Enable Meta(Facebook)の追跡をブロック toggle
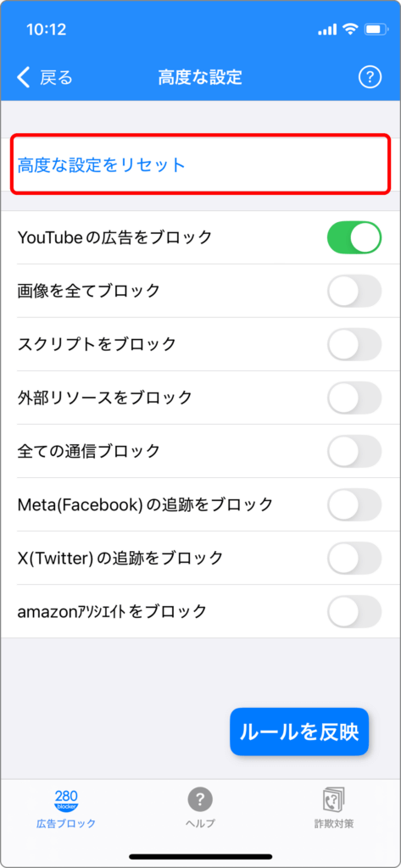This screenshot has height=868, width=401. (354, 504)
